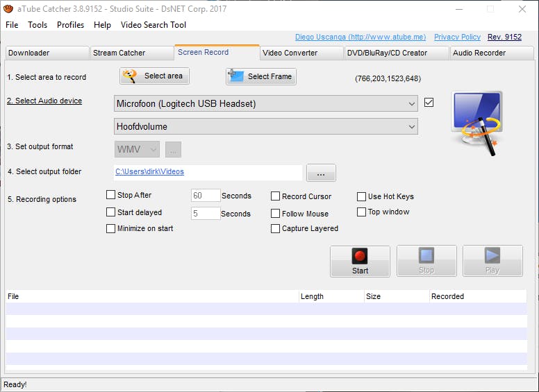Click the Start delayed seconds field
Image resolution: width=539 pixels, height=392 pixels.
pos(206,214)
